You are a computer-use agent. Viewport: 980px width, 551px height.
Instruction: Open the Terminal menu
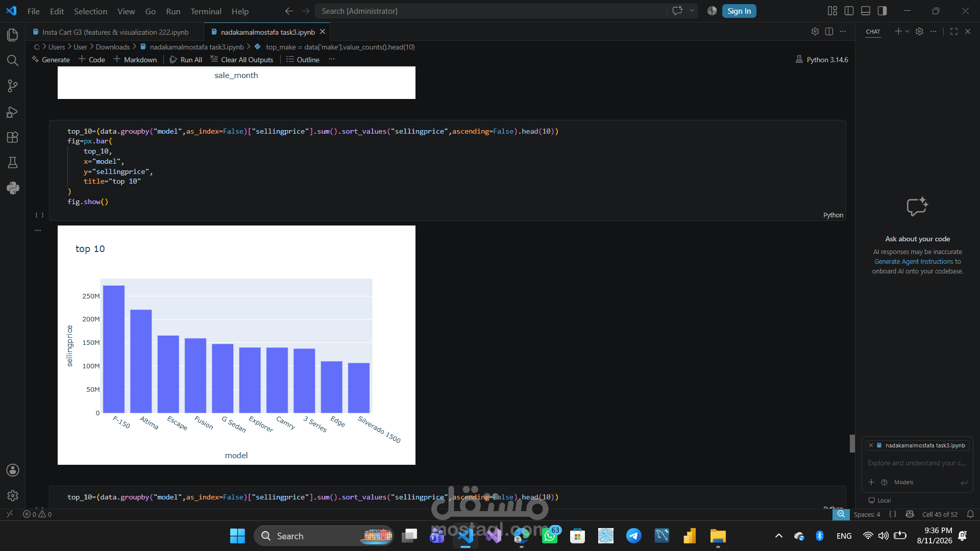pyautogui.click(x=206, y=11)
